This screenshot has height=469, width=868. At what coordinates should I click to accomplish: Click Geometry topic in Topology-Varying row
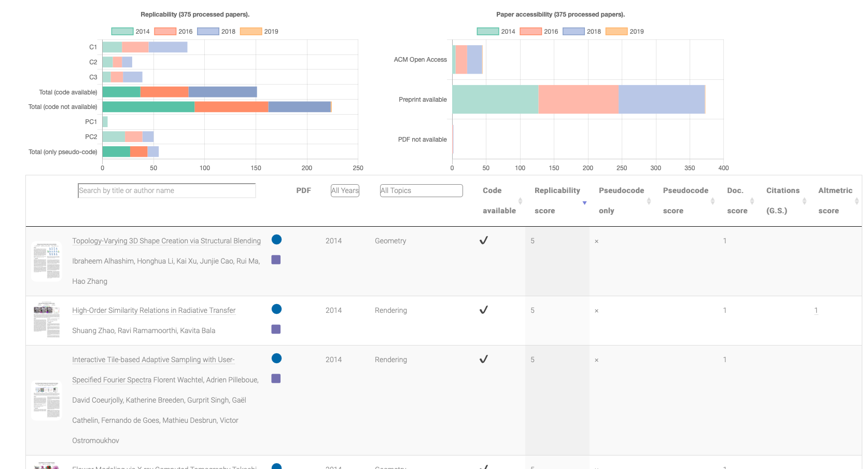pyautogui.click(x=390, y=241)
